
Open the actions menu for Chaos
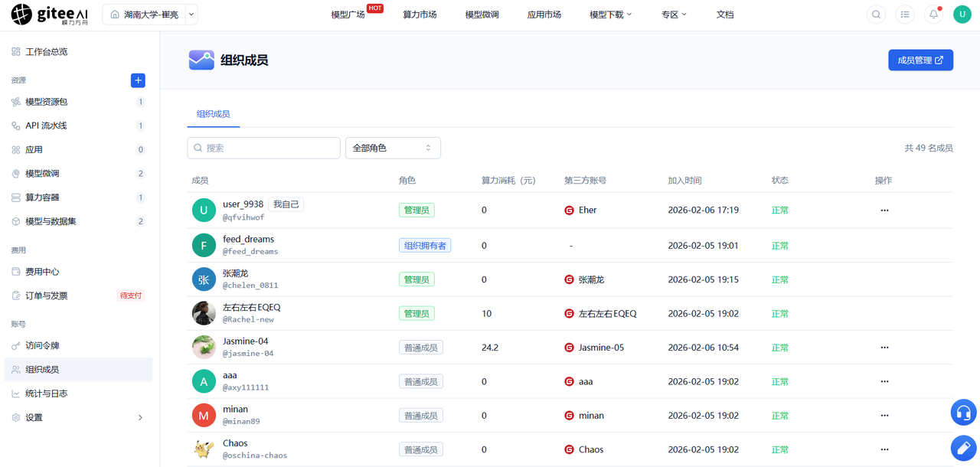click(x=884, y=449)
